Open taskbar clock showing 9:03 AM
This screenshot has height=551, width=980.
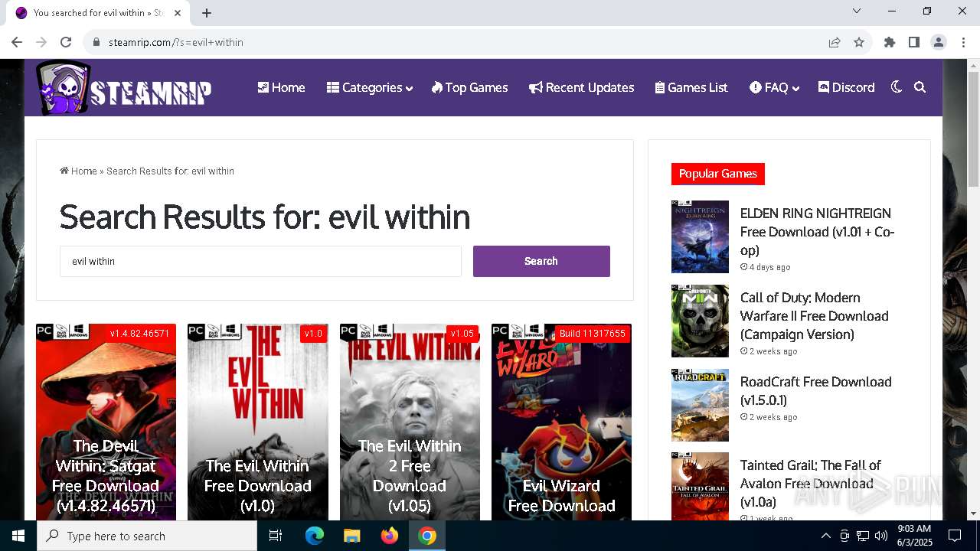pyautogui.click(x=914, y=536)
